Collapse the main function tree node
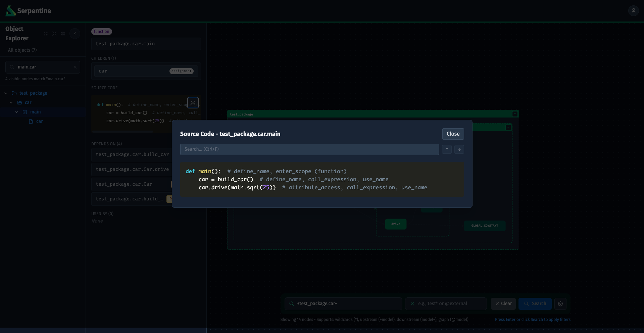The height and width of the screenshot is (333, 644). pyautogui.click(x=16, y=112)
